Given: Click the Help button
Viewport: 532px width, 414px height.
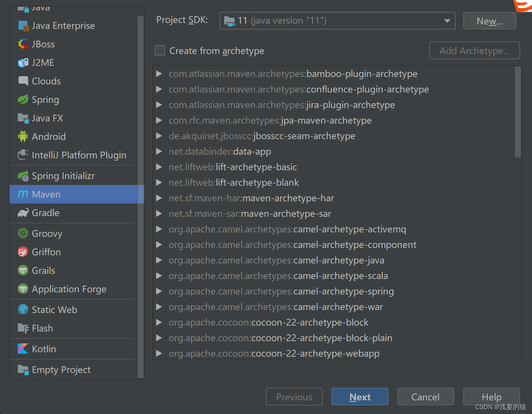Looking at the screenshot, I should (x=491, y=397).
